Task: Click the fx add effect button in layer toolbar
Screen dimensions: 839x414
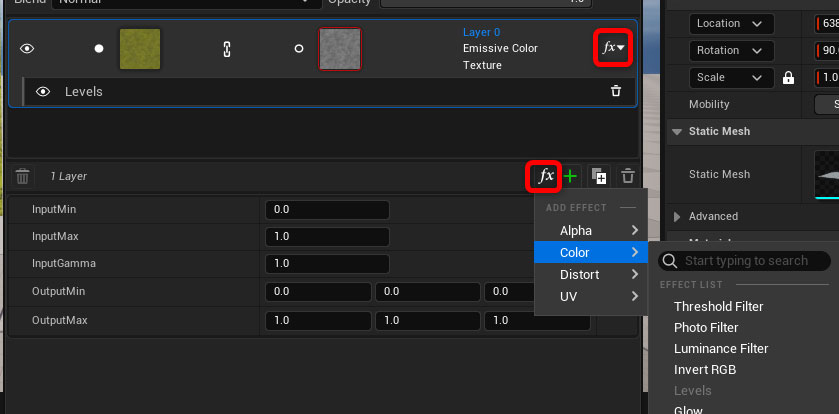Action: (x=545, y=176)
